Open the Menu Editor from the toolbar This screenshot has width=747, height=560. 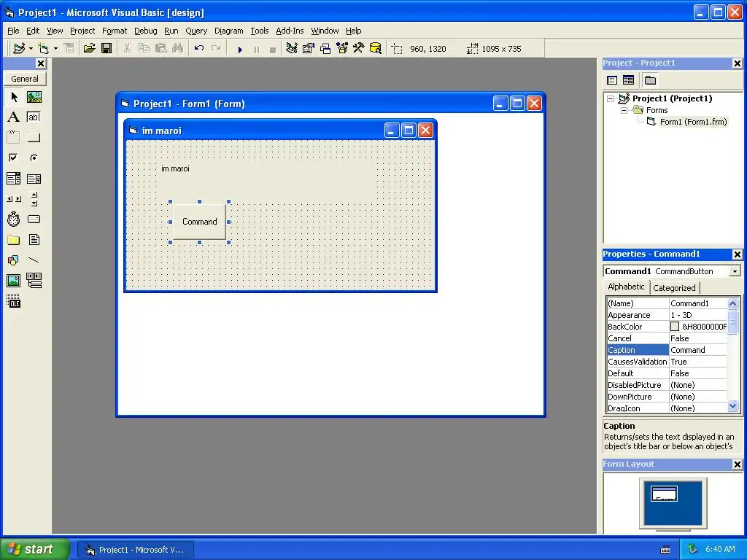[x=69, y=49]
